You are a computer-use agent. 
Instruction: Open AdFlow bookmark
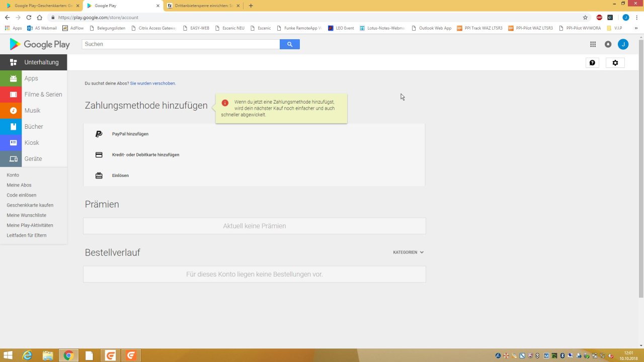tap(73, 28)
